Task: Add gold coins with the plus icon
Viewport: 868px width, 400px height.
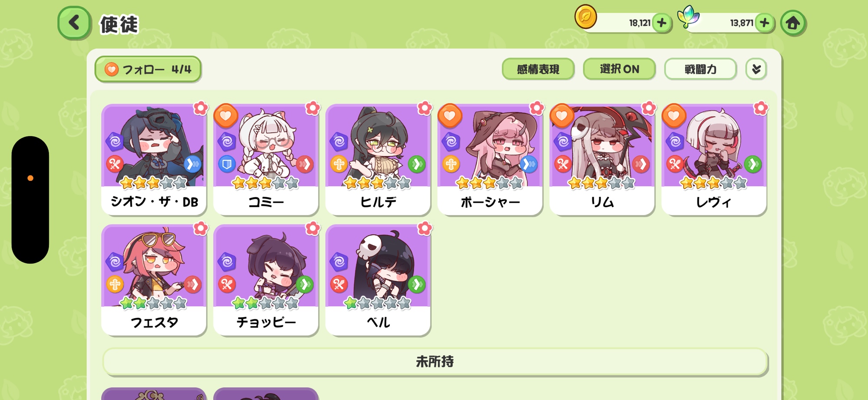Action: pos(662,23)
